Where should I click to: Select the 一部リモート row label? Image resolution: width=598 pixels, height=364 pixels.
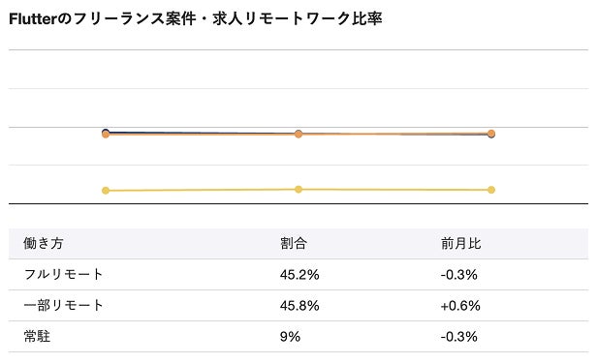63,305
